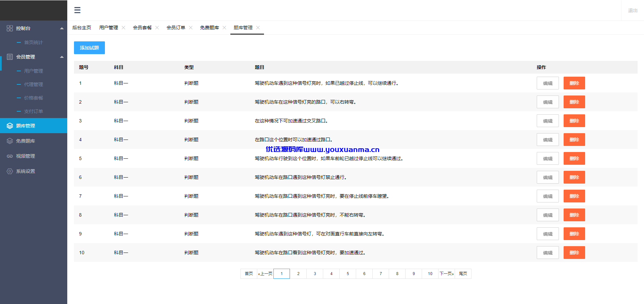Delete question number 1
The width and height of the screenshot is (644, 304).
coord(574,83)
